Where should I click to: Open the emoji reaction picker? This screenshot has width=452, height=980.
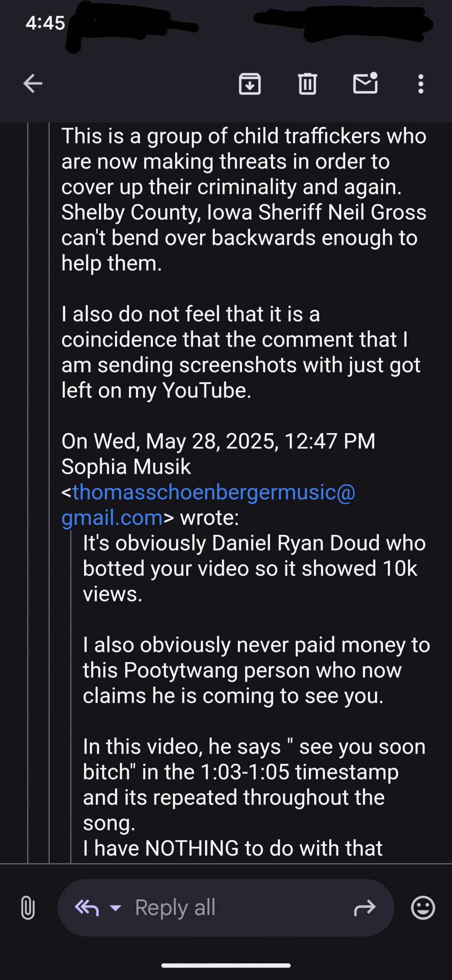pyautogui.click(x=423, y=908)
